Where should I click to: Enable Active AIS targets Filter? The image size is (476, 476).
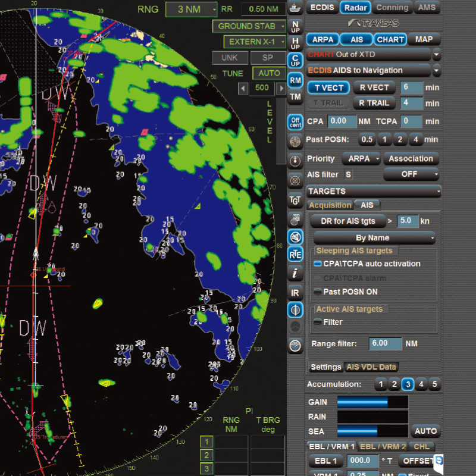coord(318,322)
